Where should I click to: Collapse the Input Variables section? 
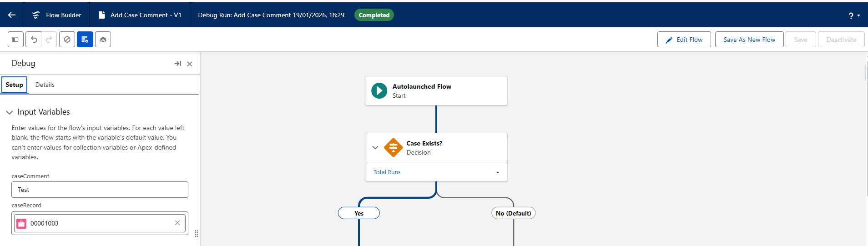pyautogui.click(x=10, y=112)
